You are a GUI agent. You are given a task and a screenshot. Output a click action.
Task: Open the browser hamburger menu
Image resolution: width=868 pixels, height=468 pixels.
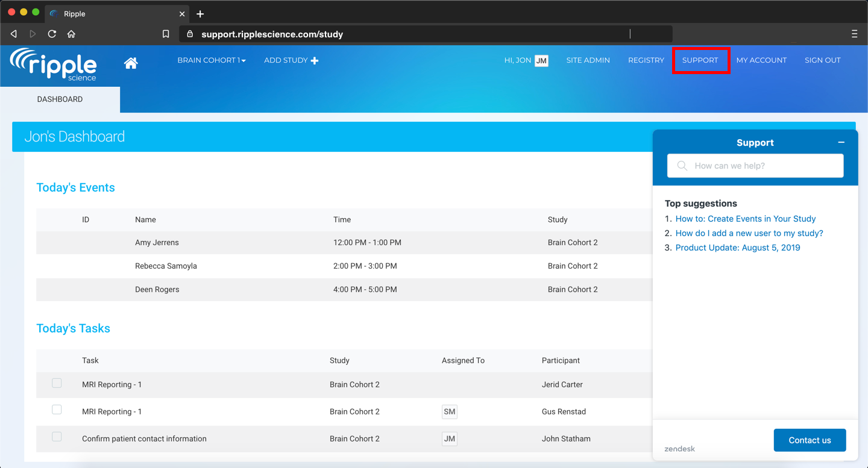854,34
